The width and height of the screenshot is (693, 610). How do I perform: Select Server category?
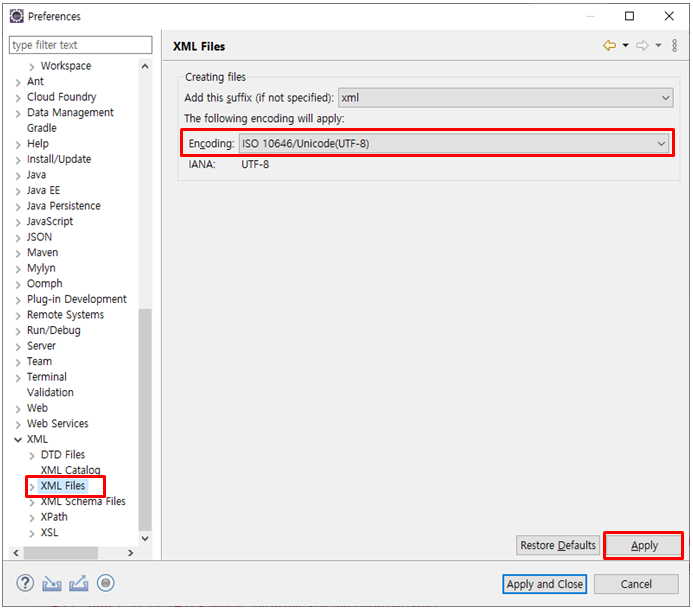pos(41,346)
